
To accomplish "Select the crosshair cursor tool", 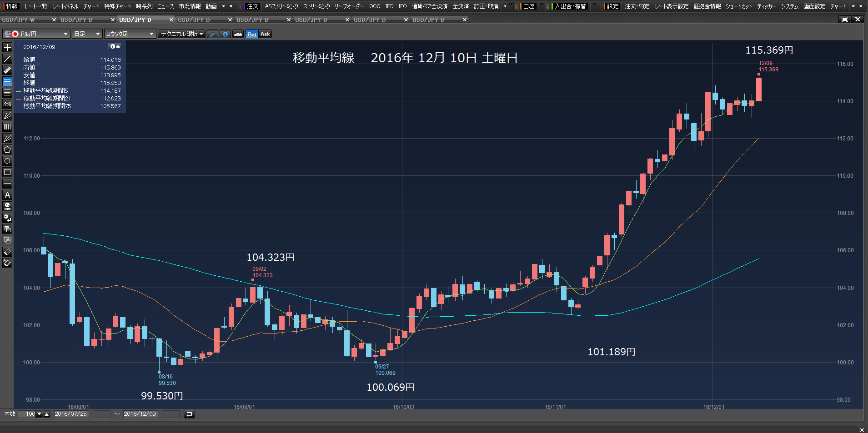I will [7, 47].
